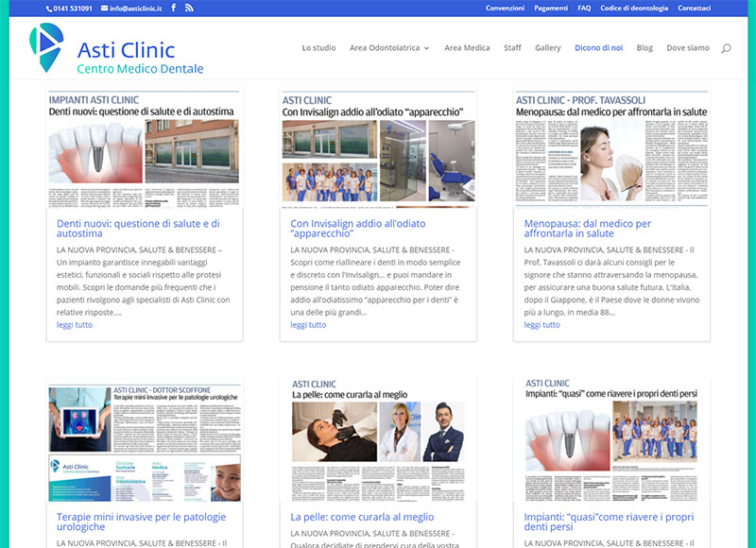
Task: Open the Blog menu item
Action: [x=644, y=48]
